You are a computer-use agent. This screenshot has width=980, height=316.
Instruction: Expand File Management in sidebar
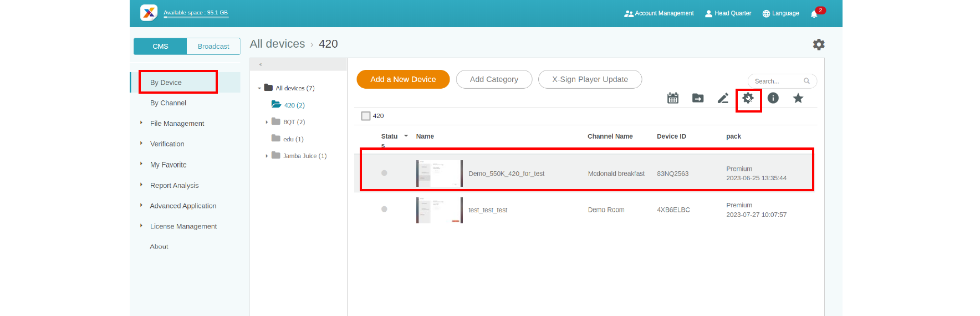click(x=141, y=123)
